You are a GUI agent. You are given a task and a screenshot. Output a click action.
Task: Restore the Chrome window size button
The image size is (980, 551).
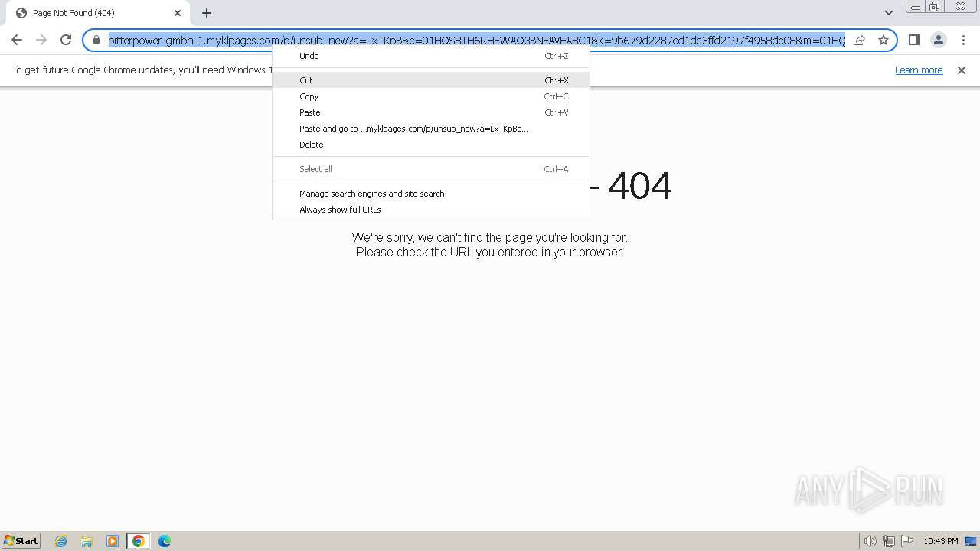tap(934, 7)
